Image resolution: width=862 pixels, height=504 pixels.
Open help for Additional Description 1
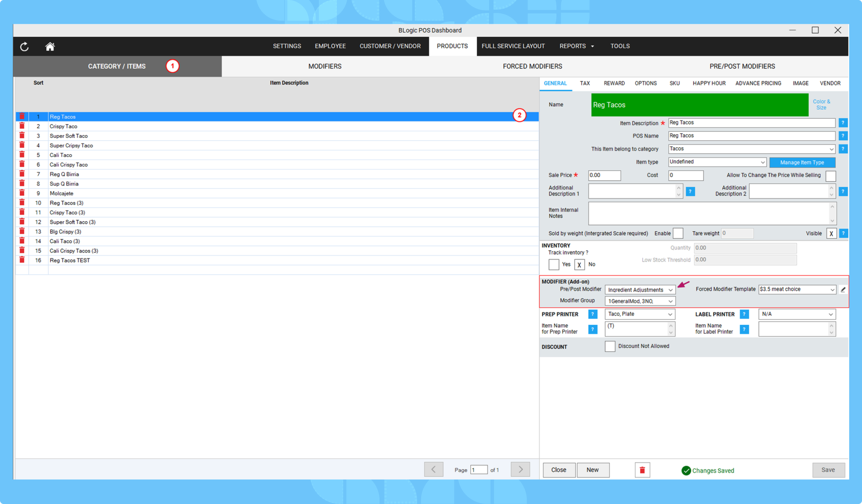click(690, 191)
